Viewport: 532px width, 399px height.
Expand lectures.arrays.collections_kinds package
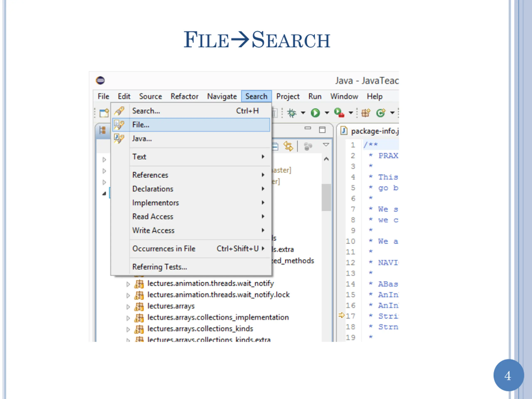pos(128,330)
